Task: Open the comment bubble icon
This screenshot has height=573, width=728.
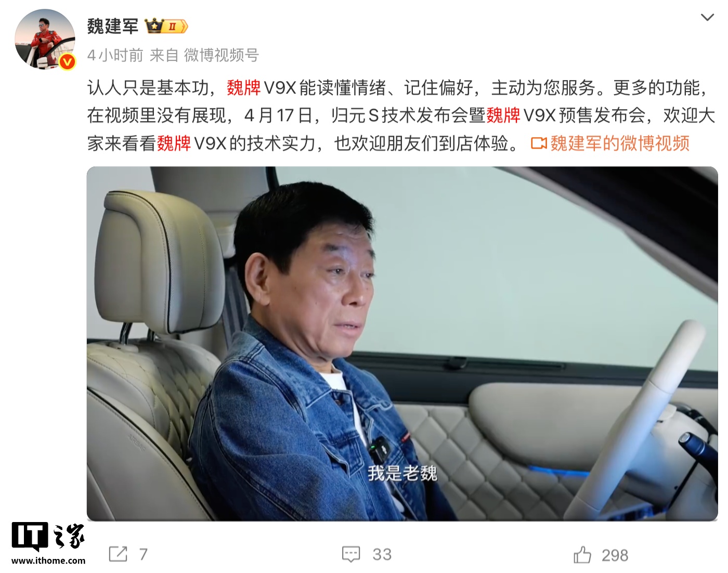Action: pyautogui.click(x=351, y=554)
